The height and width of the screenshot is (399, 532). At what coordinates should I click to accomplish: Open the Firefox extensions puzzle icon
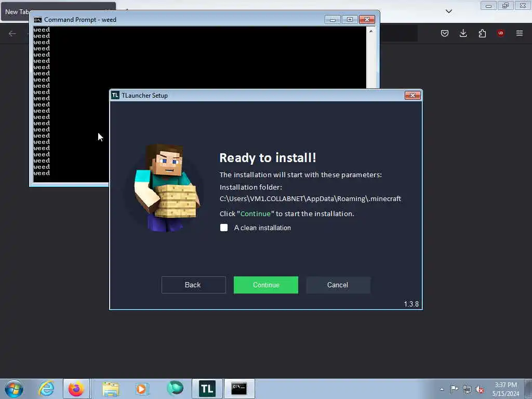[x=482, y=33]
